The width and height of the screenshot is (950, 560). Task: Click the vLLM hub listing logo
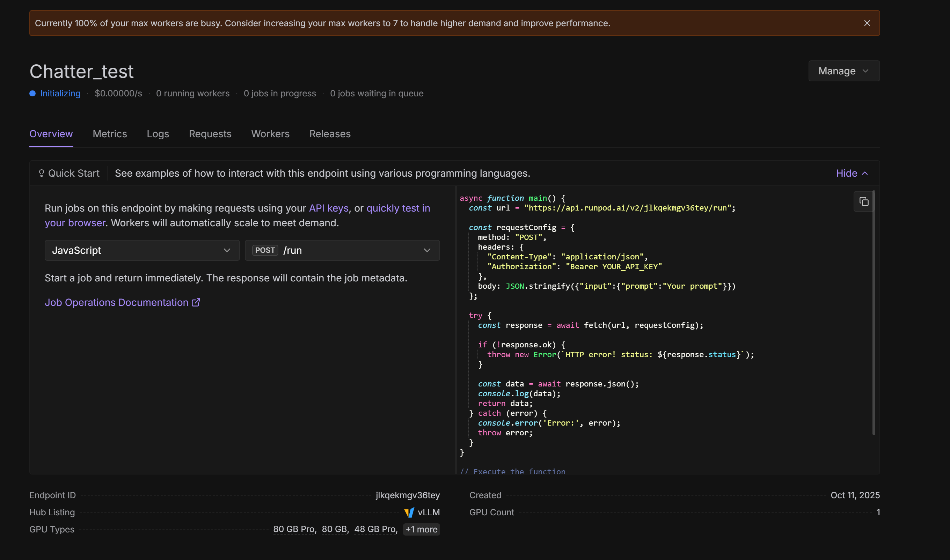tap(409, 513)
